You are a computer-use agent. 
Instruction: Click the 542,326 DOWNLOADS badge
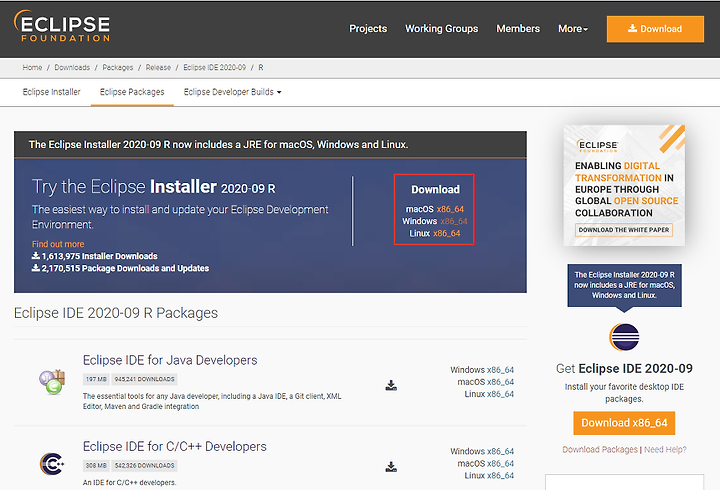144,466
